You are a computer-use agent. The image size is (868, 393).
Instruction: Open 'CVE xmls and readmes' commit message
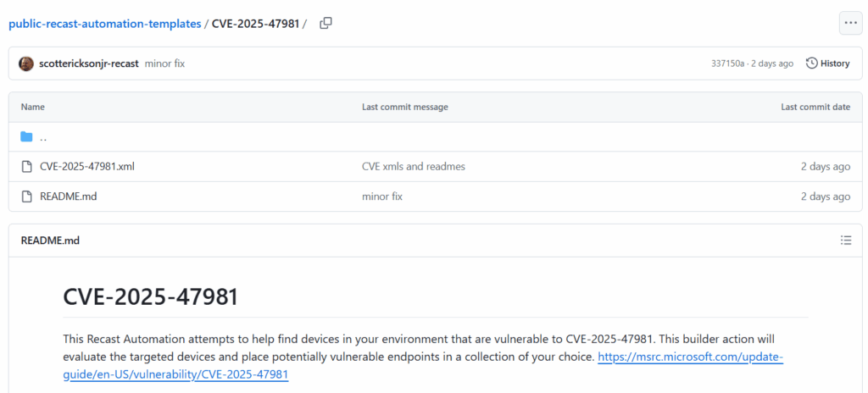[414, 167]
